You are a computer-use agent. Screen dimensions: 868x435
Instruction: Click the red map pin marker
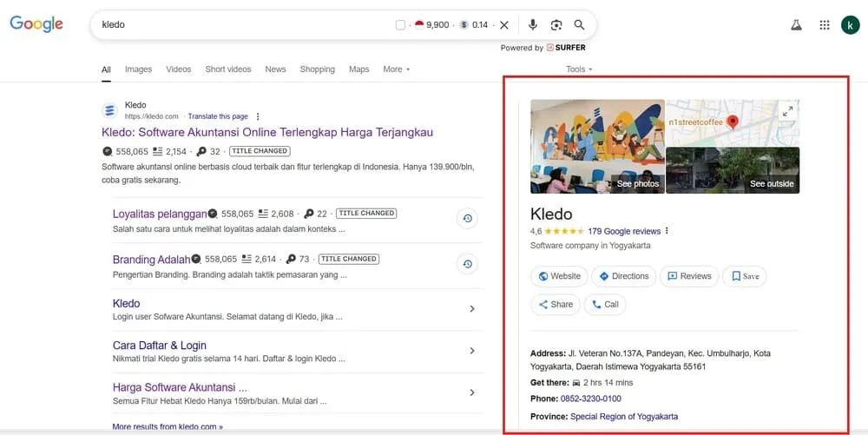[x=733, y=122]
